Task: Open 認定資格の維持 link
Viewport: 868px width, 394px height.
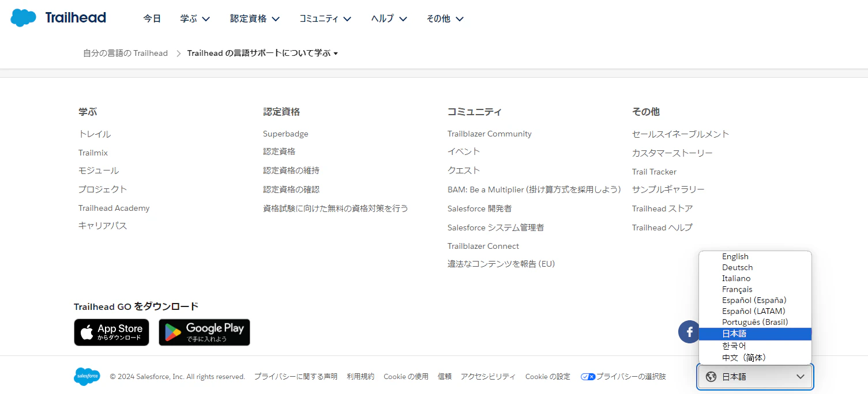Action: [291, 171]
